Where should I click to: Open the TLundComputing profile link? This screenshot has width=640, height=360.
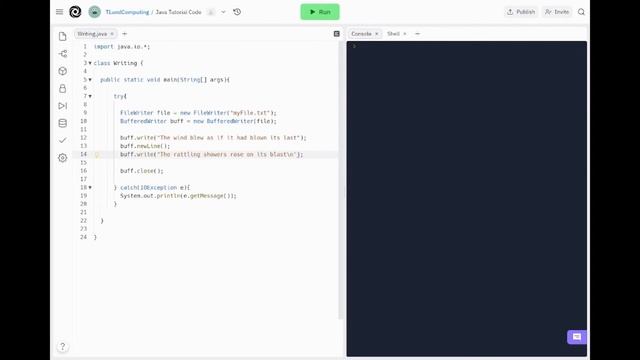pyautogui.click(x=127, y=12)
